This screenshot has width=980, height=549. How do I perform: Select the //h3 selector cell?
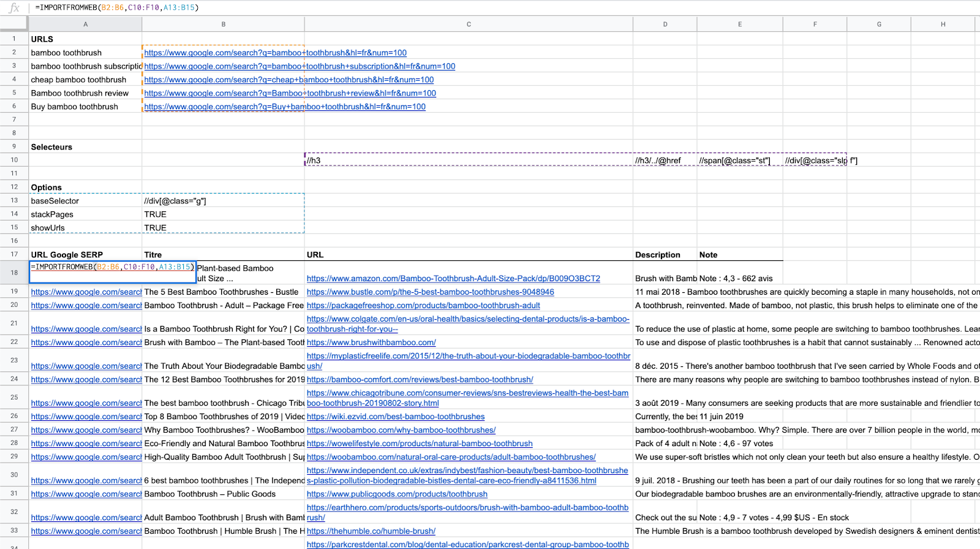(x=469, y=160)
